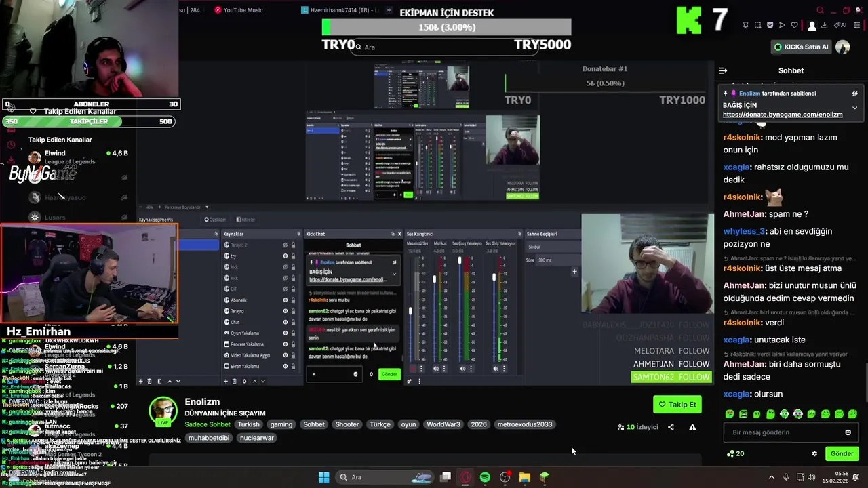Open the Özellikler source toolbar item
Image resolution: width=868 pixels, height=488 pixels.
point(215,220)
